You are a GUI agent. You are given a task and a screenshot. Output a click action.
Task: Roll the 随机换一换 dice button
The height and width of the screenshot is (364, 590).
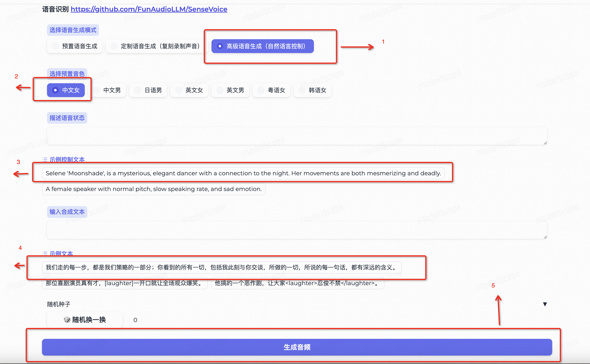[x=85, y=320]
